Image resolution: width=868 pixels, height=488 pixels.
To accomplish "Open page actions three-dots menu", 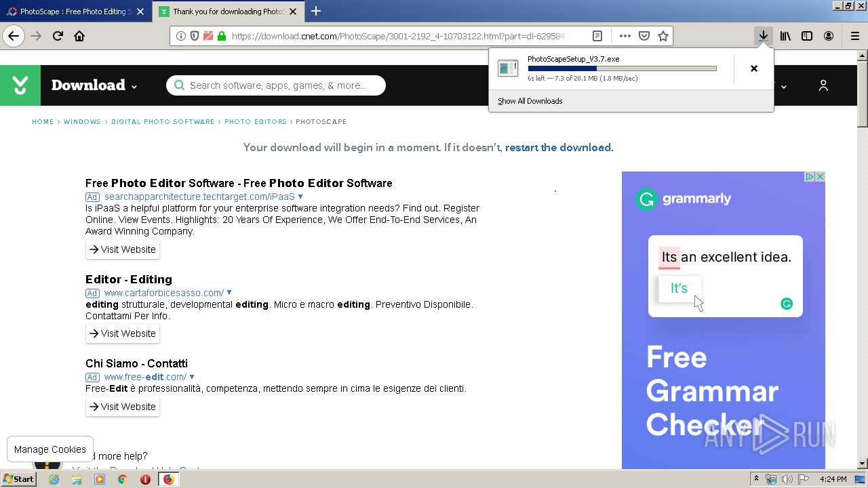I will point(625,36).
